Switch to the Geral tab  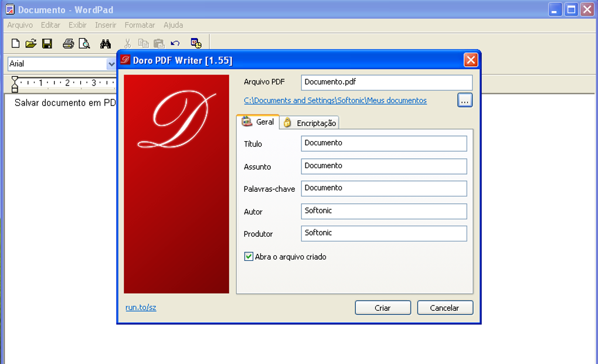click(x=258, y=122)
